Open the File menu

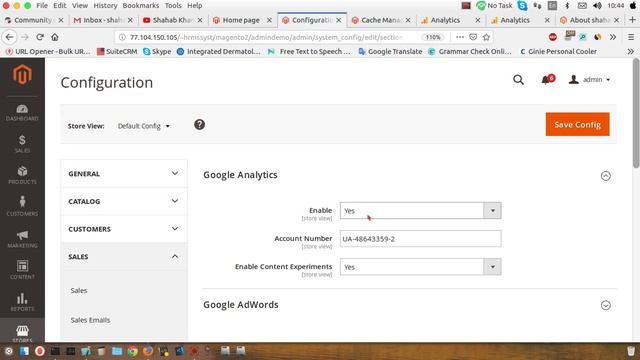[x=42, y=6]
